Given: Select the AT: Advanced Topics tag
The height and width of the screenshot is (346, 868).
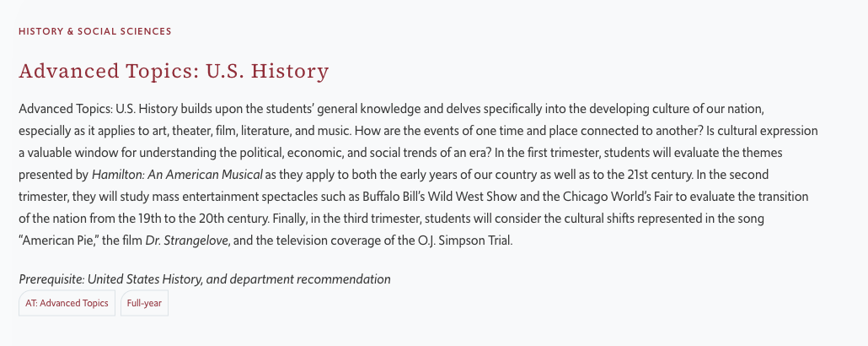Looking at the screenshot, I should (67, 303).
